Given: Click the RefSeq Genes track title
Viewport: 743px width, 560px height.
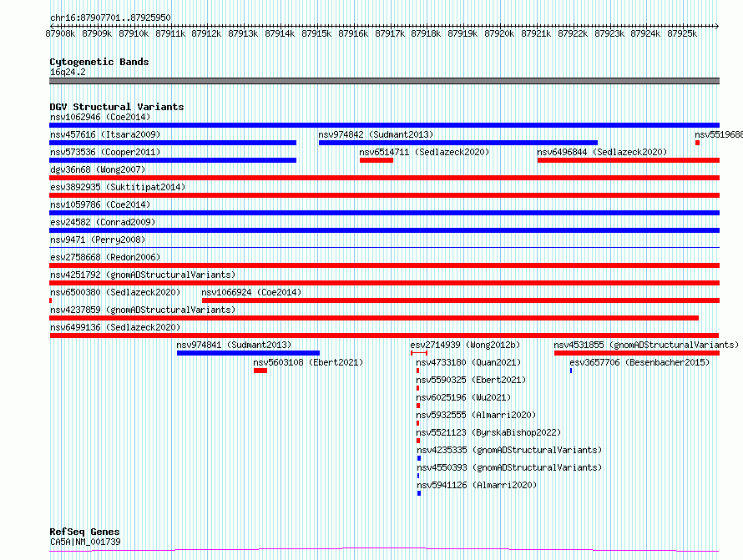Looking at the screenshot, I should [84, 532].
